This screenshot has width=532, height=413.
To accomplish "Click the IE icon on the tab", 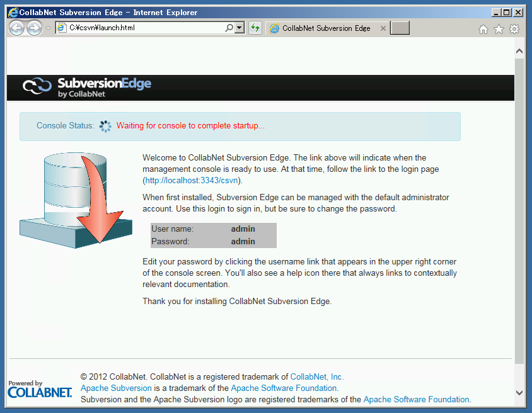I will point(274,28).
